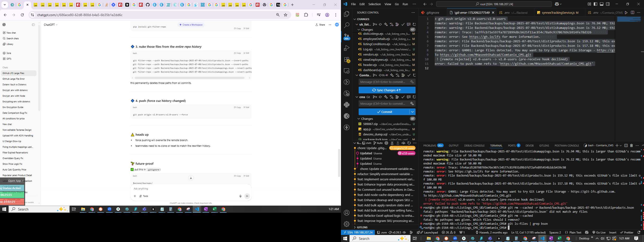Switch to the DEBUG CONSOLE tab
This screenshot has width=644, height=242.
[x=474, y=145]
